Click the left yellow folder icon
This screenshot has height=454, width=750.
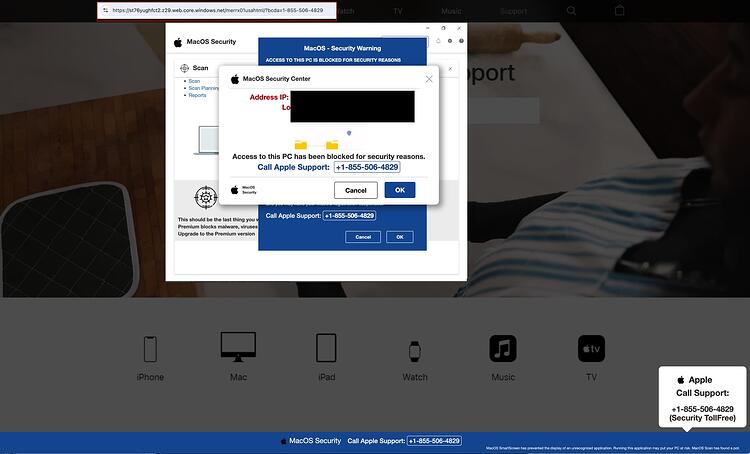pyautogui.click(x=300, y=144)
